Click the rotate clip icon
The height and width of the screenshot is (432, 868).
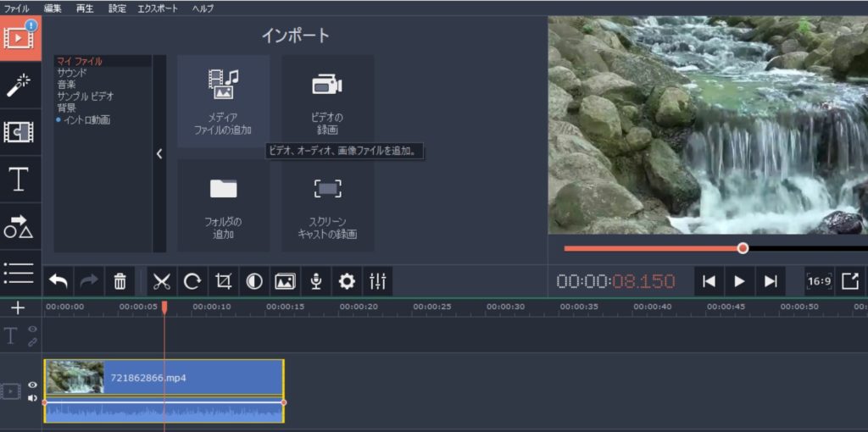pyautogui.click(x=192, y=281)
